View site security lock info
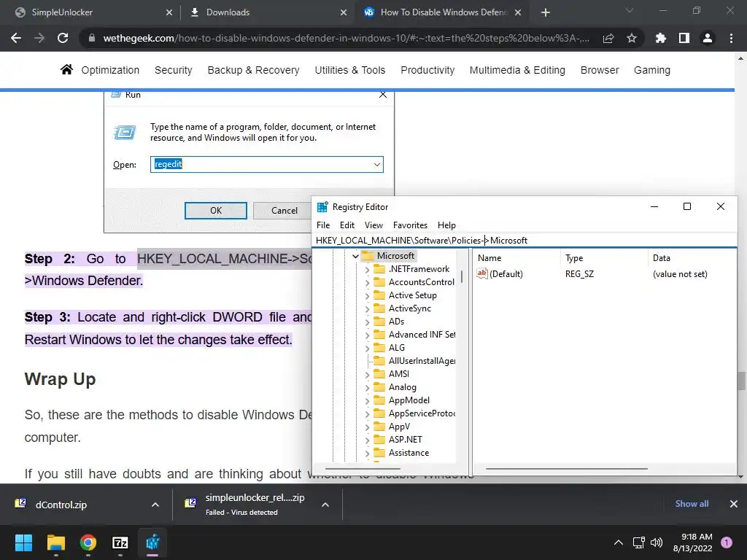This screenshot has height=560, width=747. coord(91,38)
